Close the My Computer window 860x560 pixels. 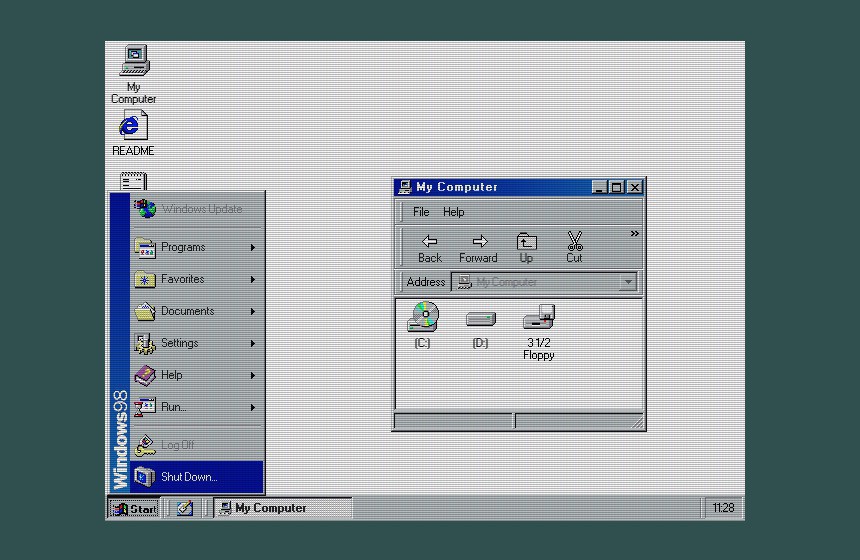(x=635, y=188)
